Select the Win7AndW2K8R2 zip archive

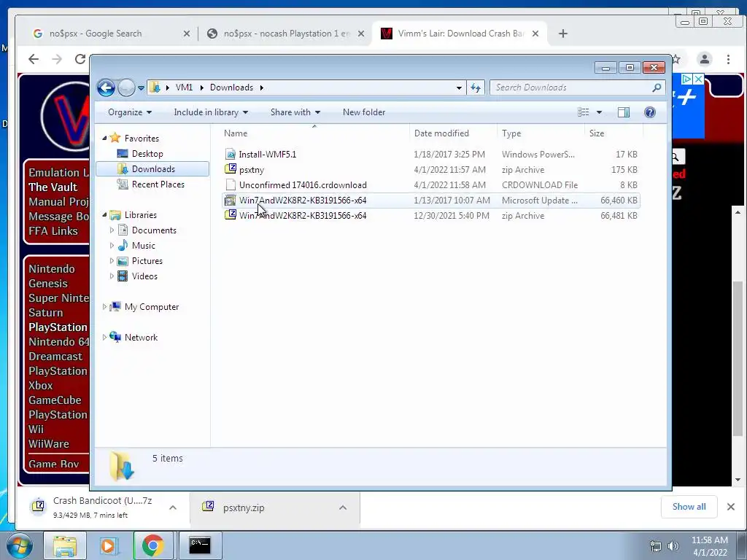[x=430, y=216]
